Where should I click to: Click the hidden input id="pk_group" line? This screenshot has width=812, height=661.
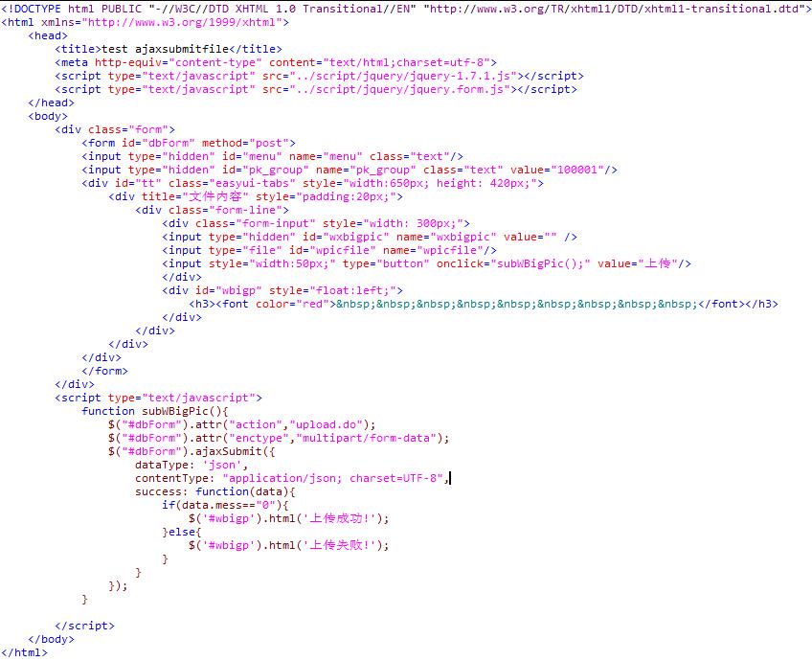[350, 170]
